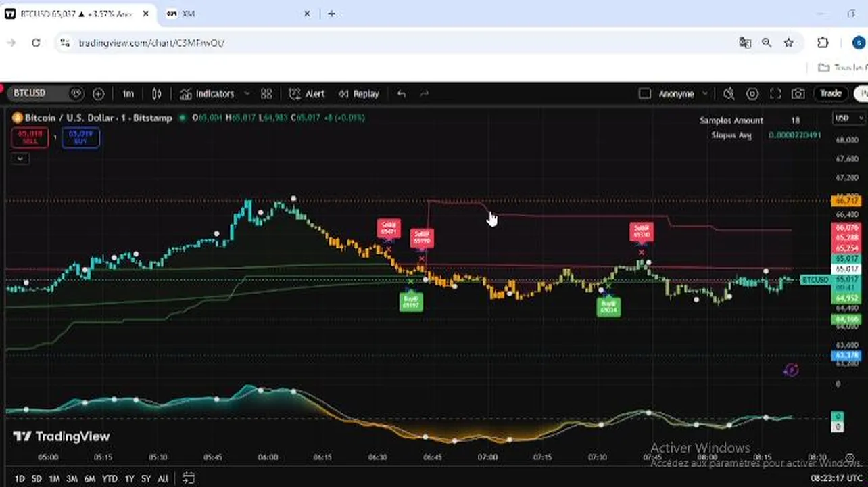The image size is (868, 487).
Task: Open the quick search icon
Action: (729, 94)
